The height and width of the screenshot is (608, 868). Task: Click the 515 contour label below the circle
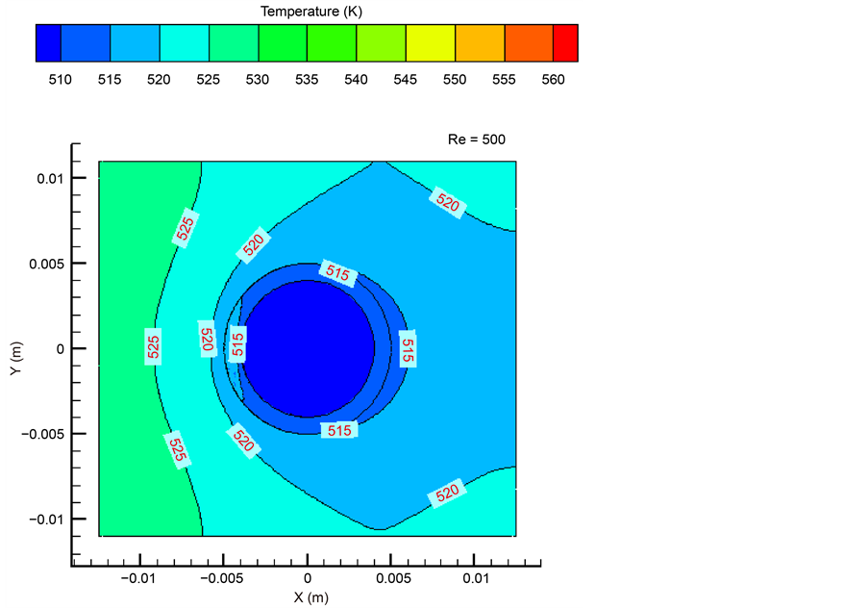339,430
